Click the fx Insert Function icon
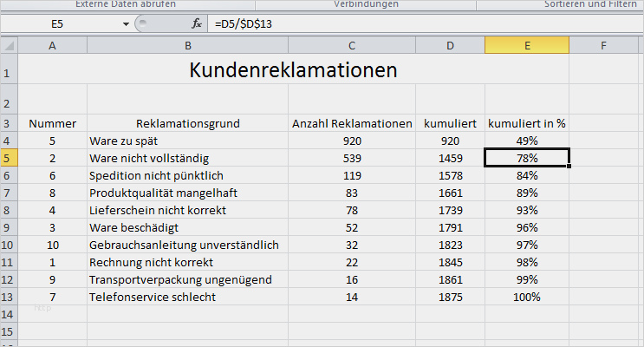This screenshot has width=644, height=347. [197, 23]
